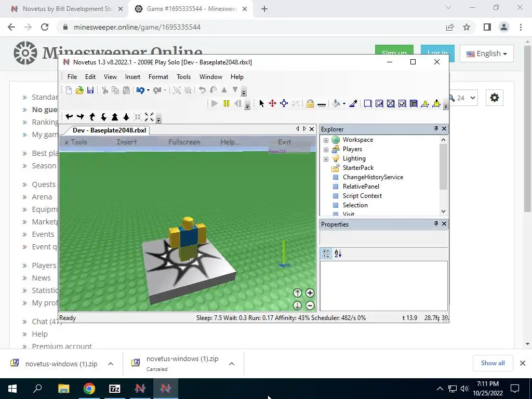Expand the Workspace node in Explorer
The image size is (532, 399).
326,140
